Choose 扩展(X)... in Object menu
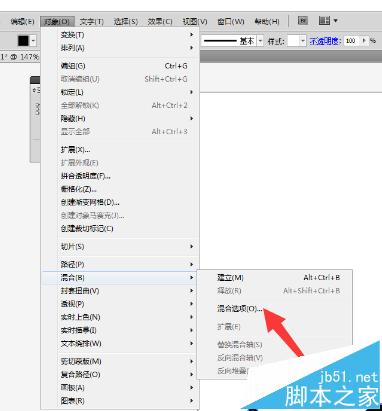 tap(120, 150)
